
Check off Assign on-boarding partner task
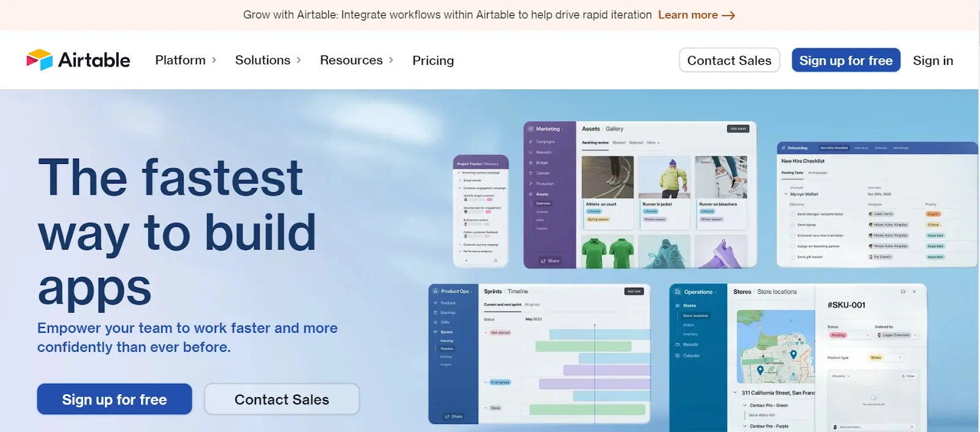click(792, 246)
